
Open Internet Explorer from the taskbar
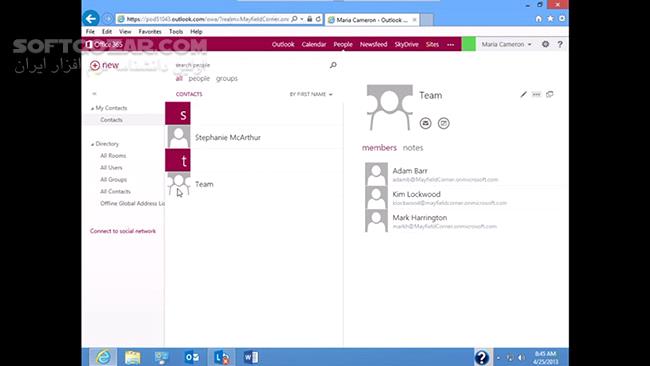pyautogui.click(x=103, y=357)
